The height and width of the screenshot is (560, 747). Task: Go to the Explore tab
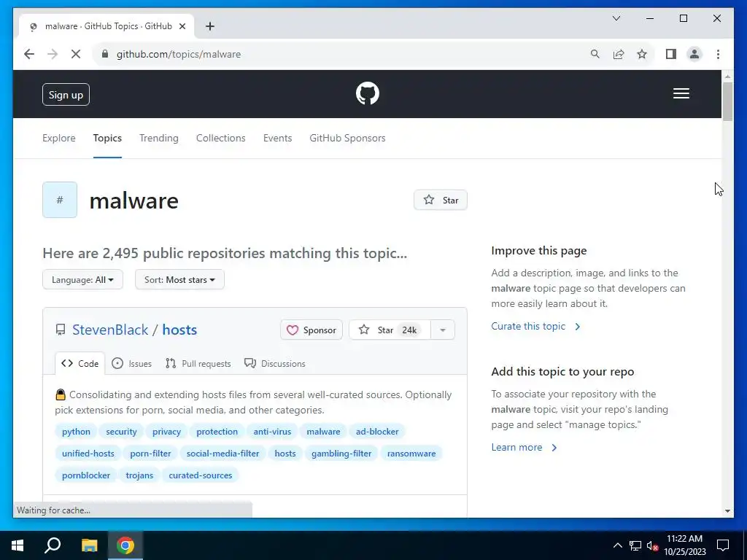coord(58,138)
